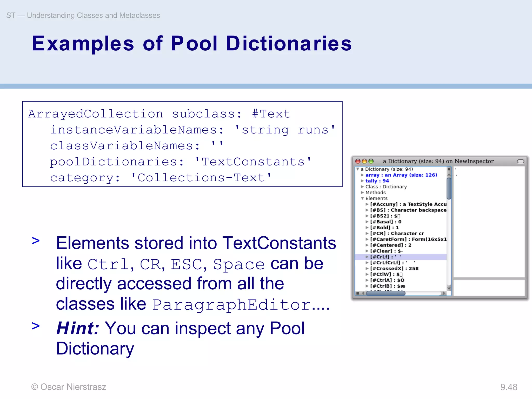The height and width of the screenshot is (399, 532).
Task: Expand the [#BS] Character backspace triangle
Action: 367,210
